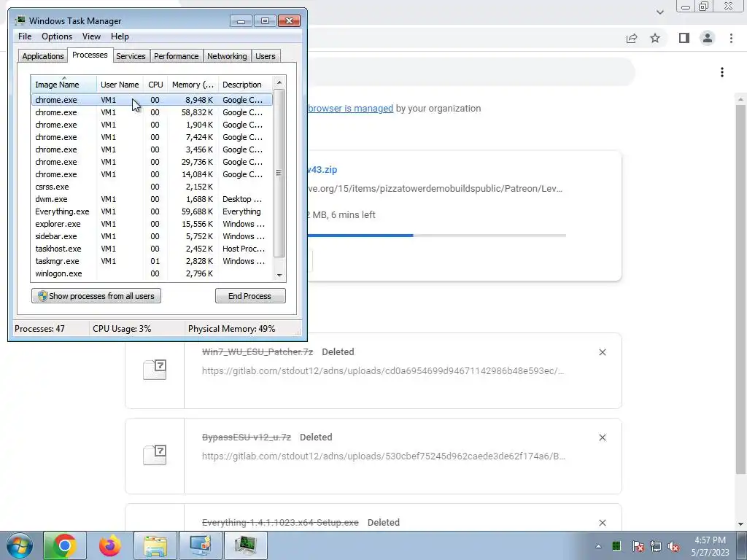The width and height of the screenshot is (747, 560).
Task: Open the Windows Start button
Action: point(20,545)
